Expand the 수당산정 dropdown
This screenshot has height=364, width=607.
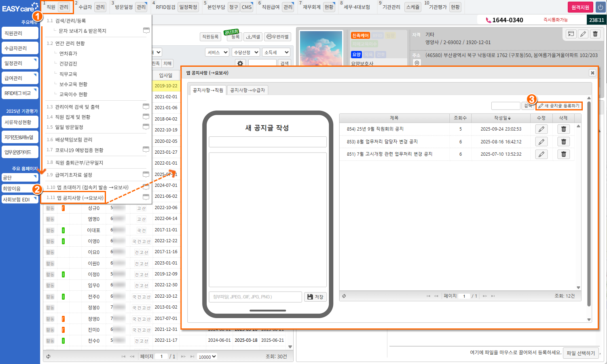245,53
